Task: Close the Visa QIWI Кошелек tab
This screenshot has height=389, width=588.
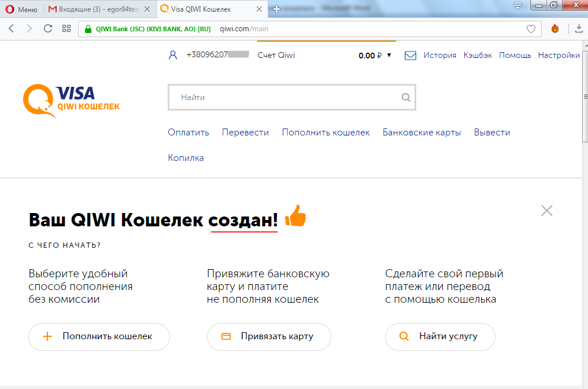Action: coord(259,9)
